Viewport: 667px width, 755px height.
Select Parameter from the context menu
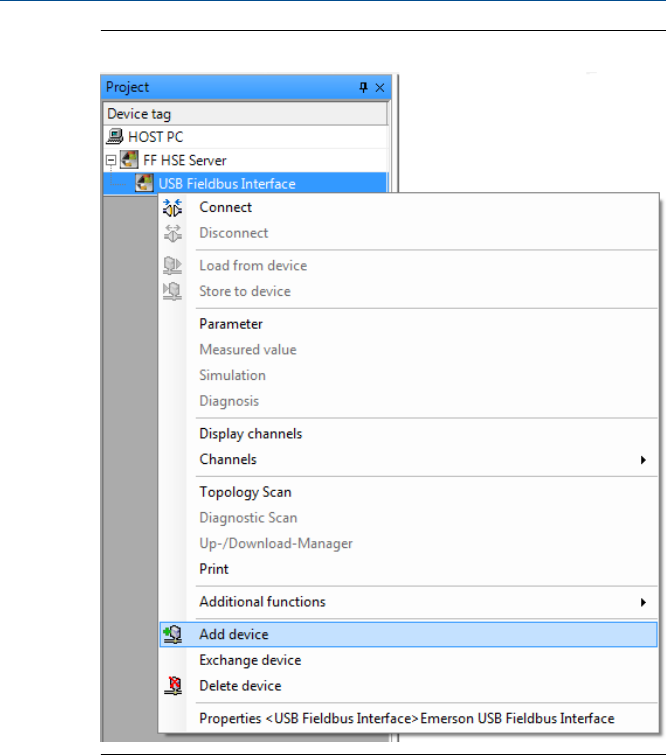tap(231, 324)
